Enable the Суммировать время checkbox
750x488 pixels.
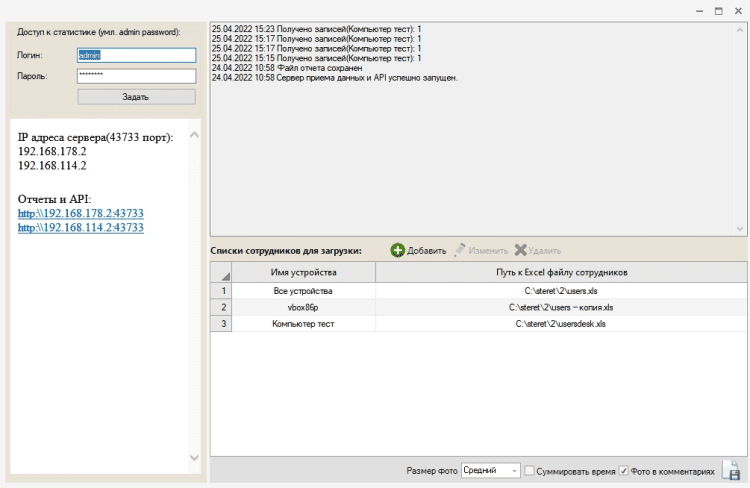click(530, 471)
